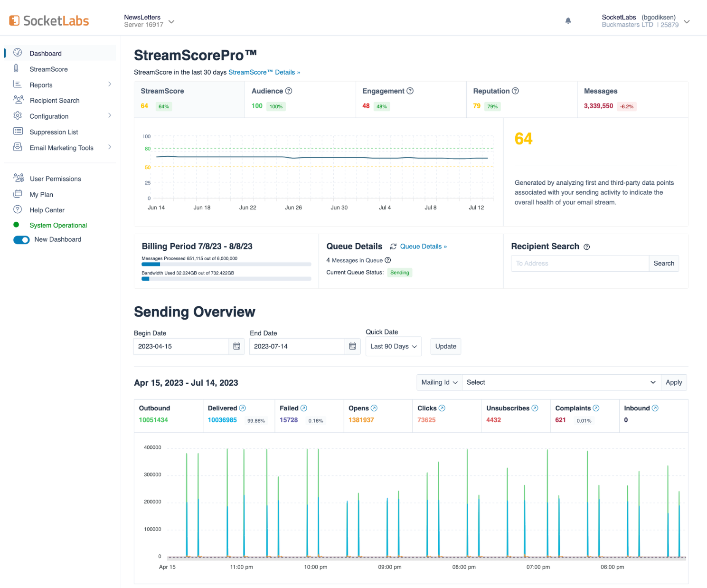Expand the Email Marketing Tools submenu
The image size is (707, 588).
(110, 147)
